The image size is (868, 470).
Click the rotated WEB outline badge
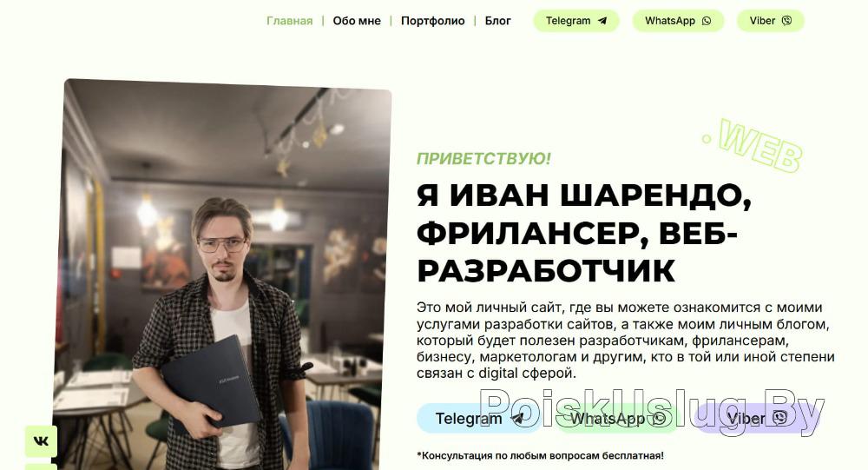point(754,145)
